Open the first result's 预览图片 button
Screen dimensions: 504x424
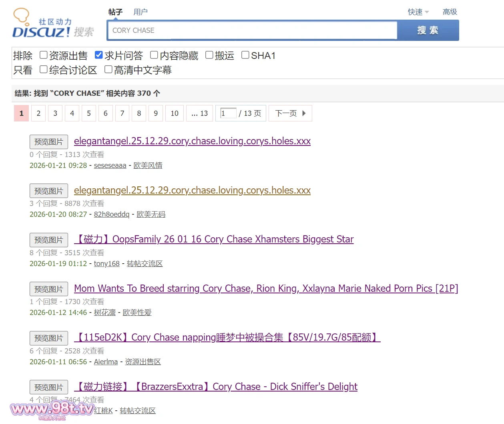point(48,142)
